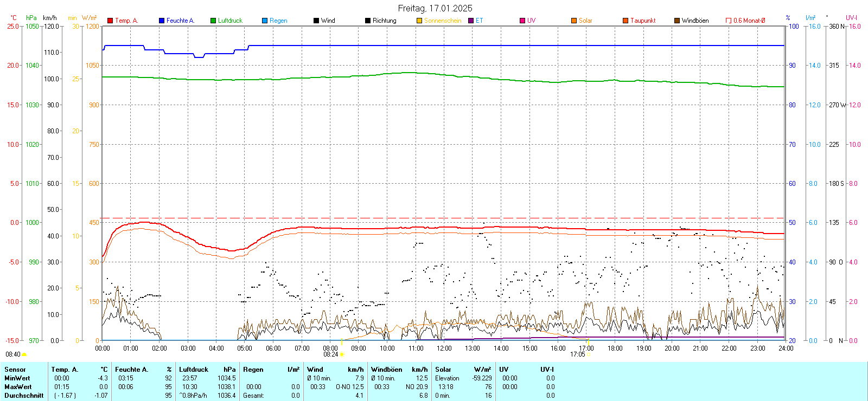Click the 12:00 label on time axis
Image resolution: width=868 pixels, height=401 pixels.
tap(444, 348)
